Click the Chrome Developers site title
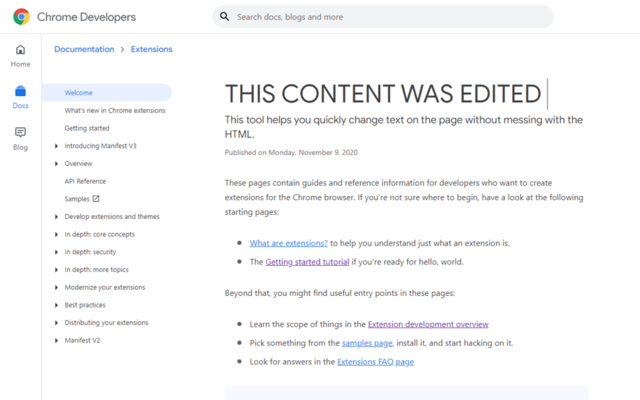Image resolution: width=640 pixels, height=400 pixels. pyautogui.click(x=86, y=17)
